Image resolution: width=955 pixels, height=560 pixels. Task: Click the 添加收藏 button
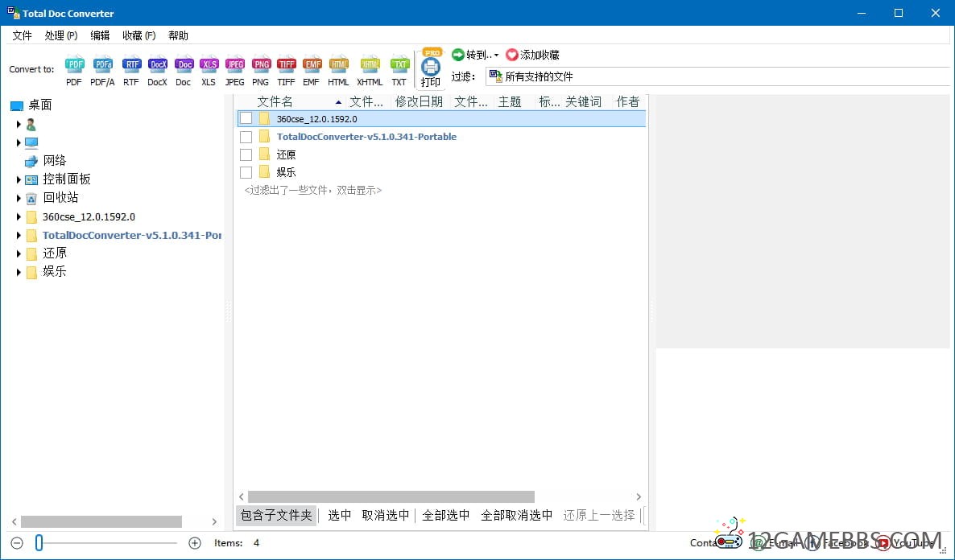pos(532,55)
